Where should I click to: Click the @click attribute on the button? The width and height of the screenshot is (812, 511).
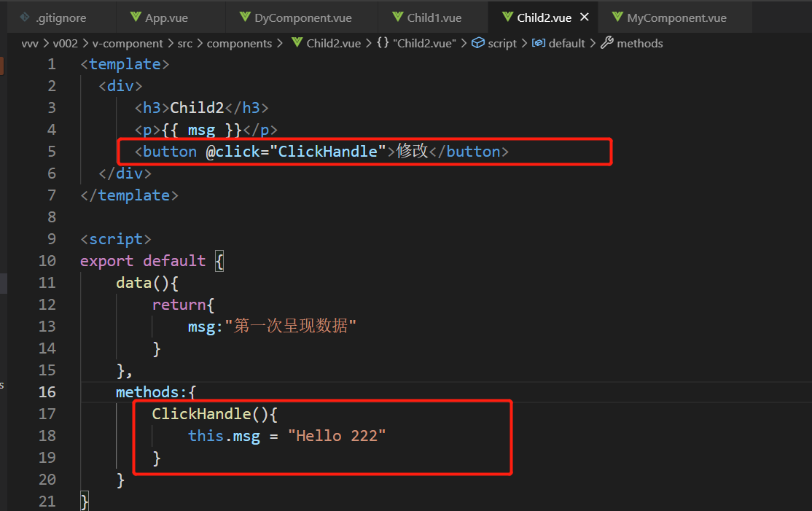point(233,152)
